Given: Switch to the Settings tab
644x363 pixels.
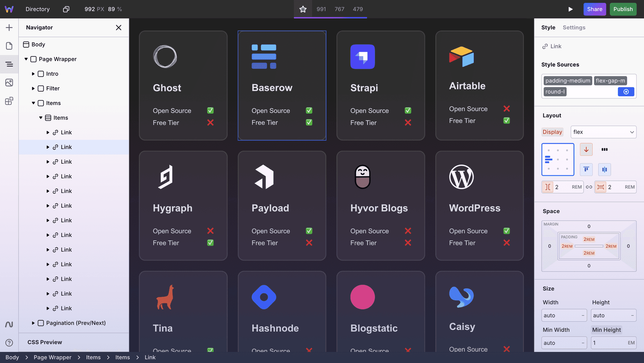Looking at the screenshot, I should [574, 28].
